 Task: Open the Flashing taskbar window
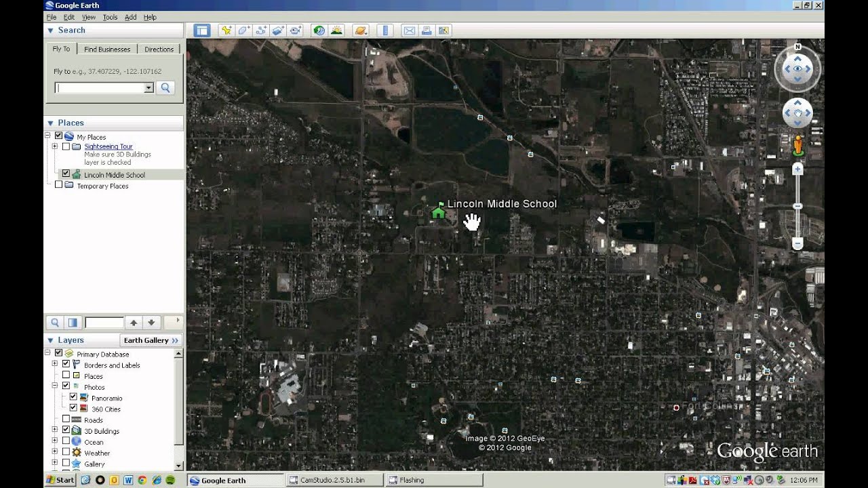[434, 480]
